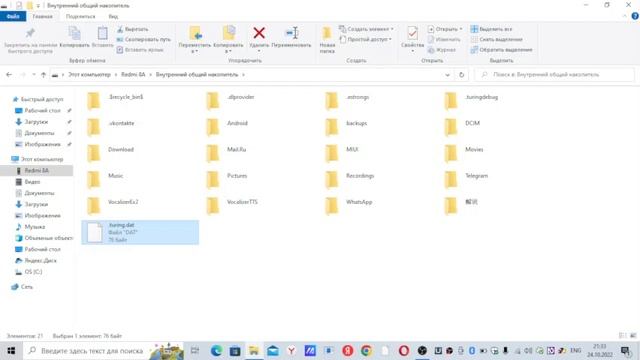Click Deselect (Снять выделение)
Screen dimensions: 640x360
496,40
